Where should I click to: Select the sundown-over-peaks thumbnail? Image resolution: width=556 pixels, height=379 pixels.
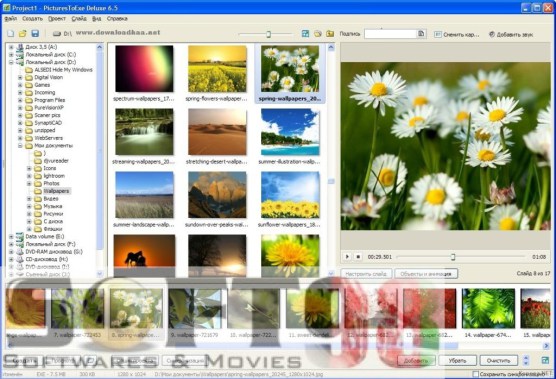point(217,195)
